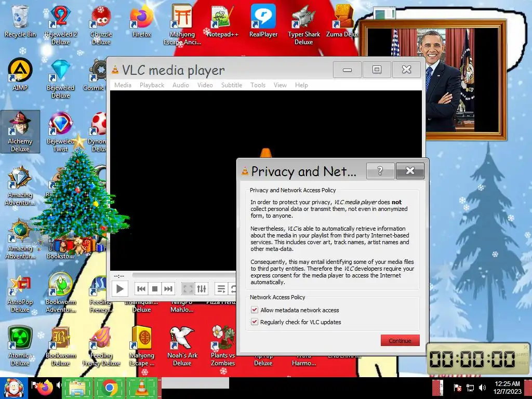Stop playback with the square Stop button
532x399 pixels.
click(155, 289)
